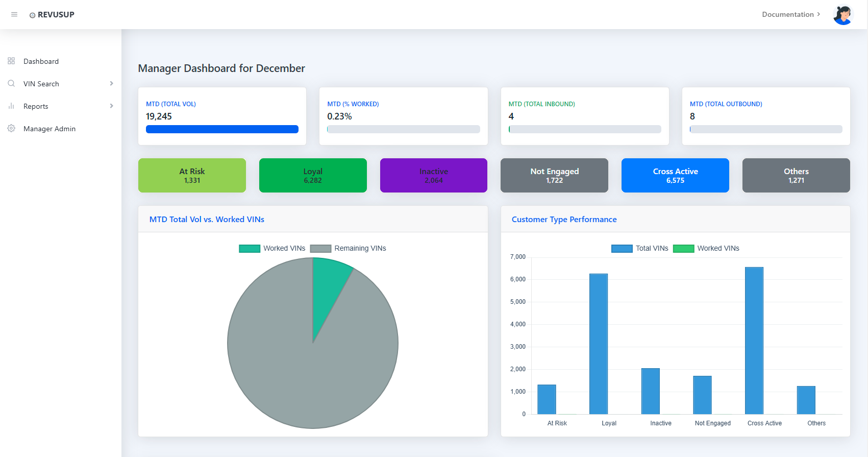
Task: Click the MTD Total Vol progress bar
Action: point(222,130)
